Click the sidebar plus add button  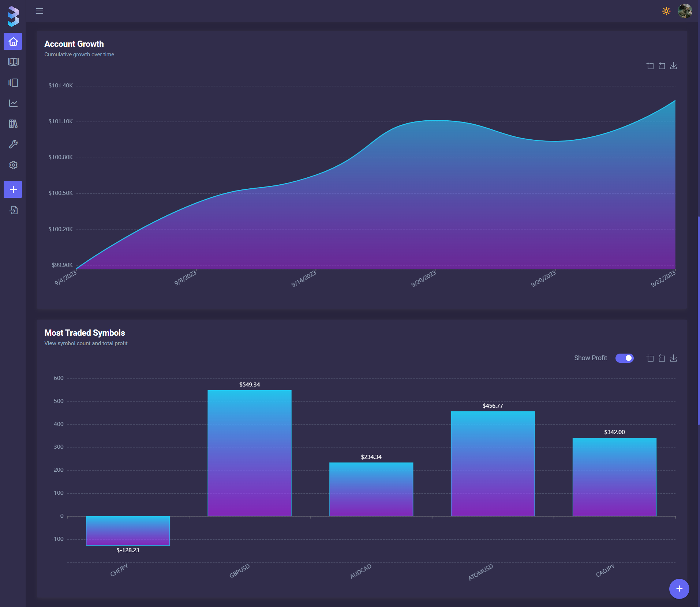tap(13, 189)
